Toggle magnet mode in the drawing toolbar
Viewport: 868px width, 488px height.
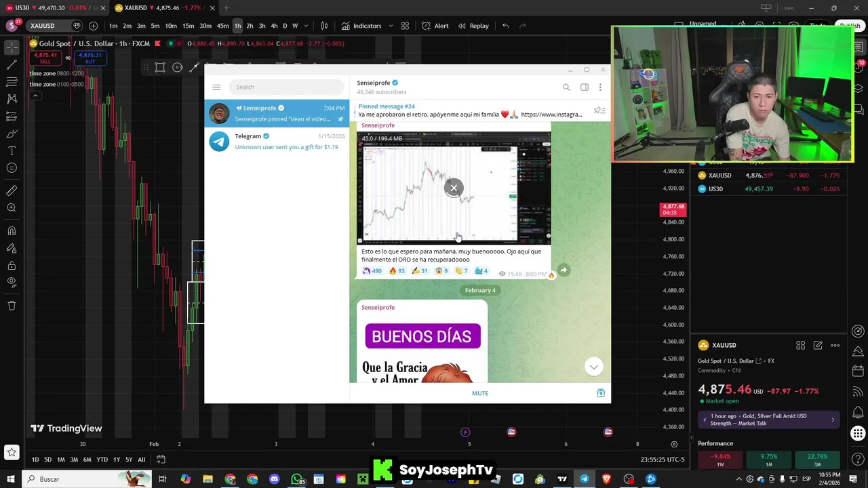tap(12, 231)
